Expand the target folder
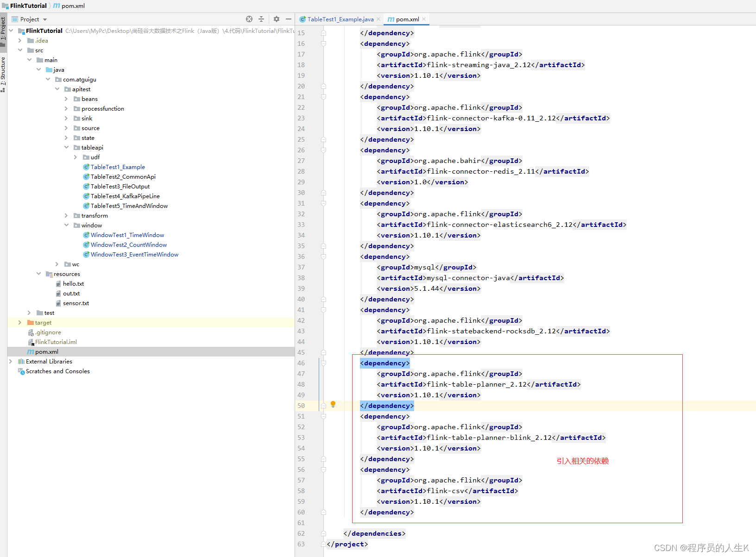Viewport: 756px width, 557px height. [x=19, y=322]
